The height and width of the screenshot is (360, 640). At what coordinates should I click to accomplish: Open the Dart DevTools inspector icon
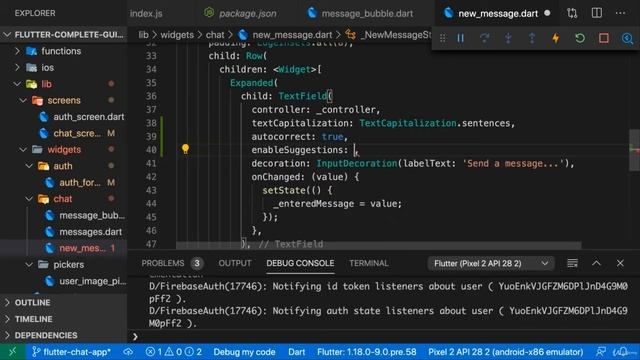[627, 38]
